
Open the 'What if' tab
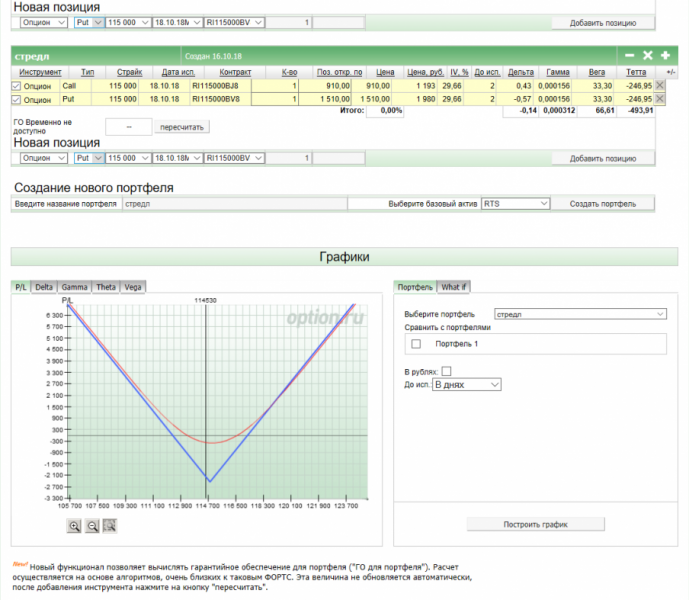pyautogui.click(x=453, y=287)
